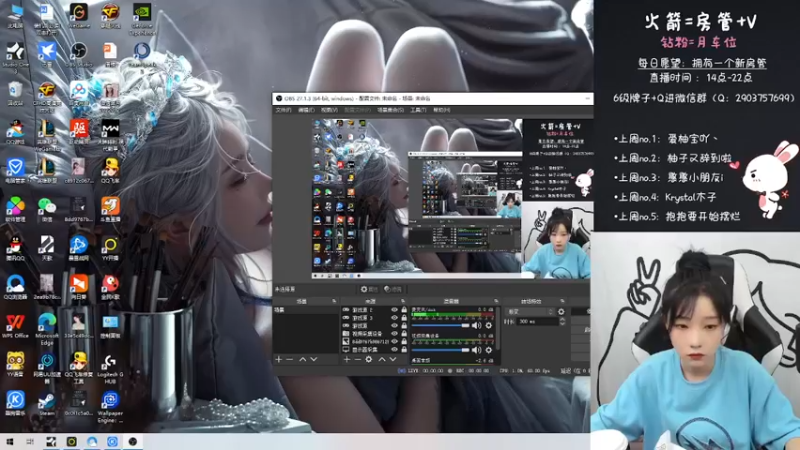Open the 视图(V) menu in OBS
The height and width of the screenshot is (450, 800).
pyautogui.click(x=329, y=110)
